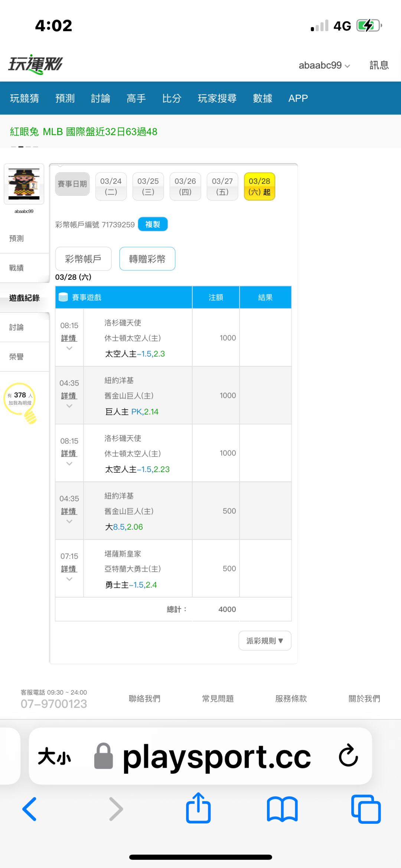Open 比分 in the navigation bar
Viewport: 401px width, 868px height.
(172, 98)
